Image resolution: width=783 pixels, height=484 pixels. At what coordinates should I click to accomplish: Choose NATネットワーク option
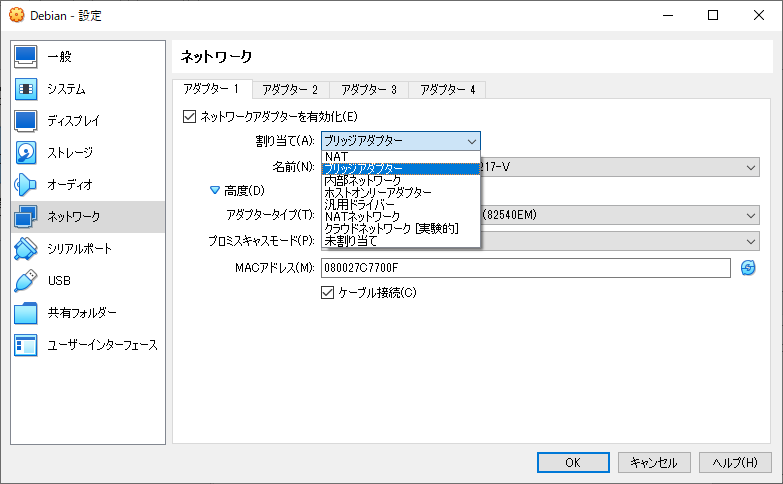(401, 216)
